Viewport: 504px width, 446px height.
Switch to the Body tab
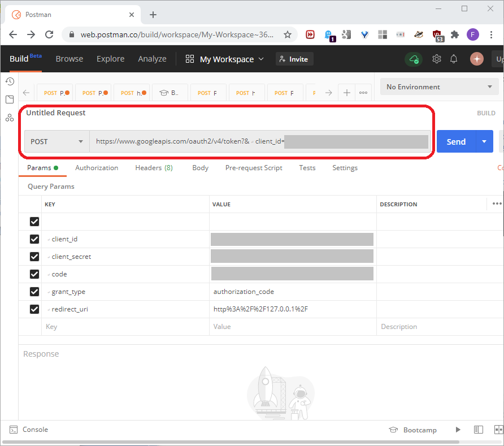pyautogui.click(x=200, y=168)
